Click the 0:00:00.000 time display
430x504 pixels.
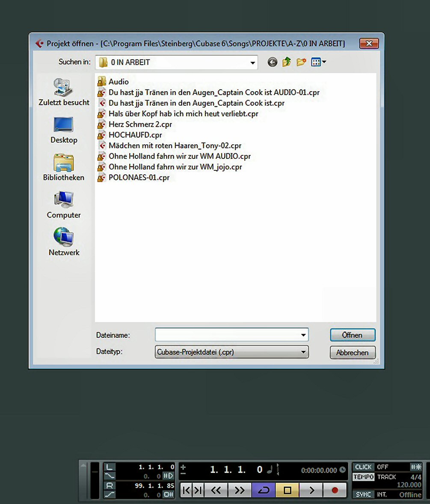319,470
